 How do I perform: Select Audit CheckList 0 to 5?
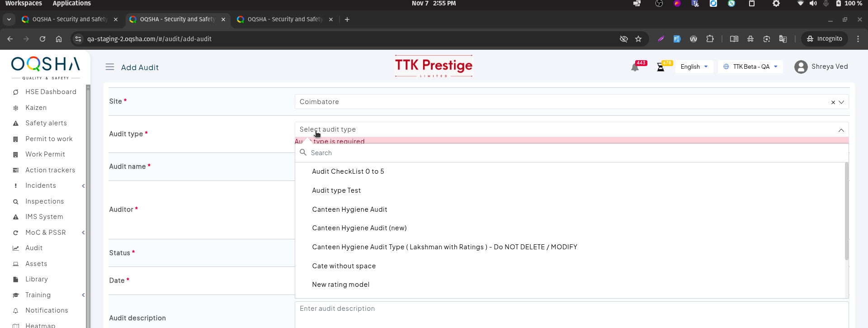point(348,171)
